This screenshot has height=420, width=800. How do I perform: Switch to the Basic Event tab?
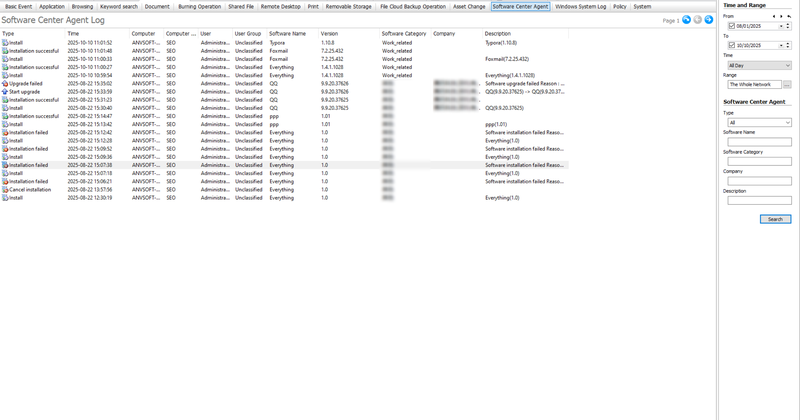point(18,7)
